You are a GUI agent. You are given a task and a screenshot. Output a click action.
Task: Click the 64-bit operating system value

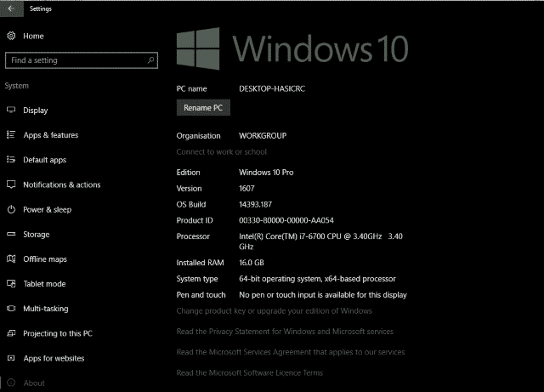(x=317, y=279)
